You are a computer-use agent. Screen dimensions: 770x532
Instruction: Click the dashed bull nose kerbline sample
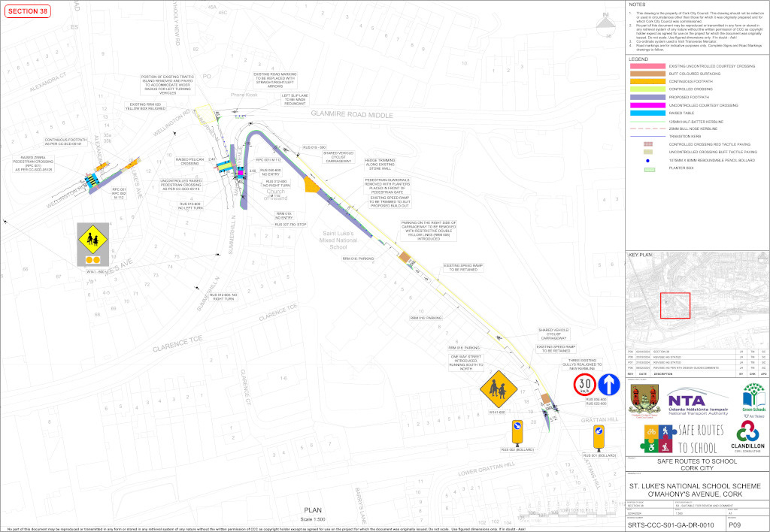(x=647, y=128)
